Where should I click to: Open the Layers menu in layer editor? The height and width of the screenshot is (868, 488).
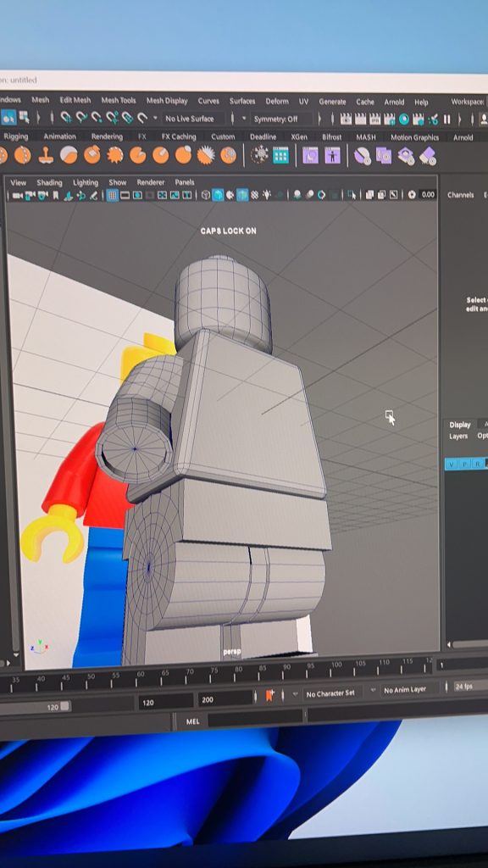pos(458,437)
